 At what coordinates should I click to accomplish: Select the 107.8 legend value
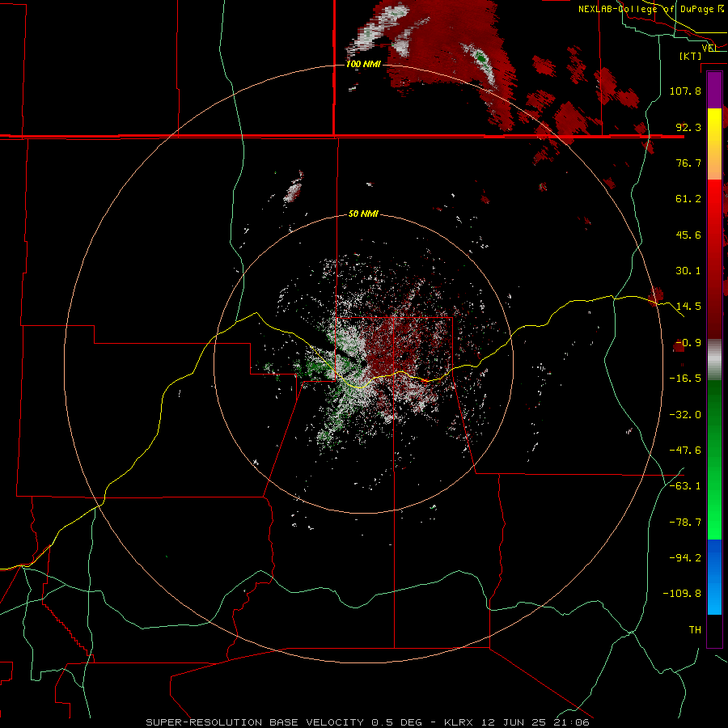click(685, 91)
